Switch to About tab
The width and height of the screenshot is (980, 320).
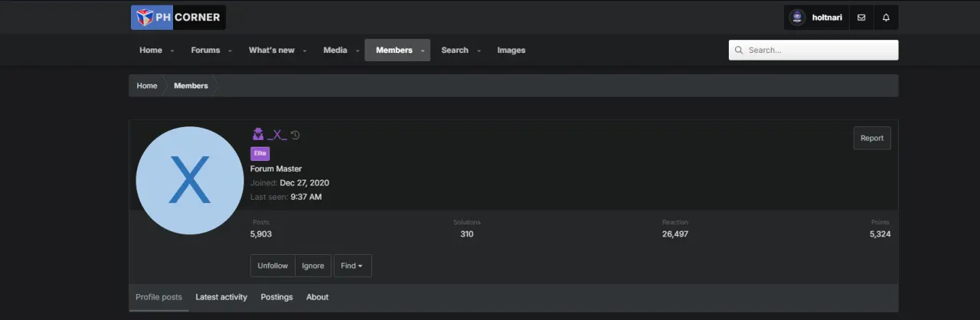click(317, 297)
